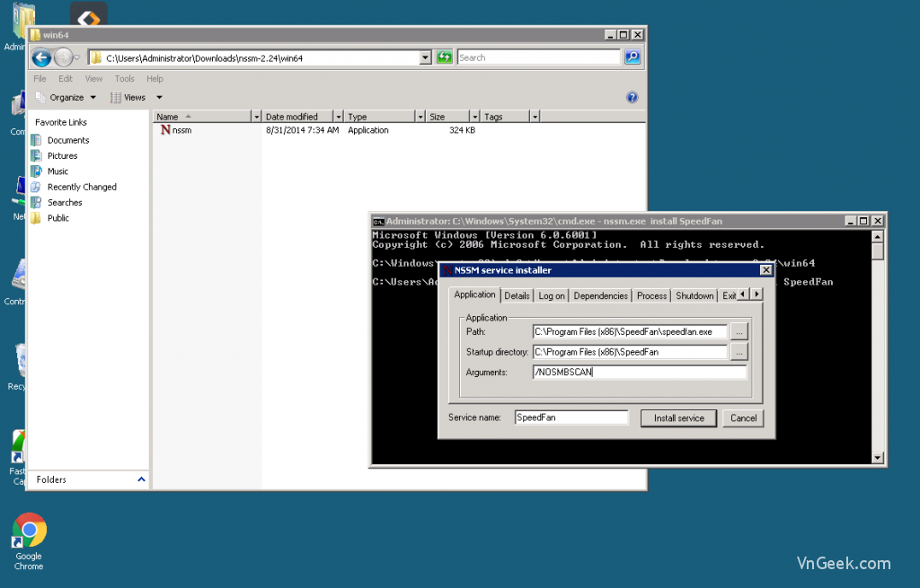Click the console scrollbar down arrow
This screenshot has width=920, height=588.
[x=878, y=458]
